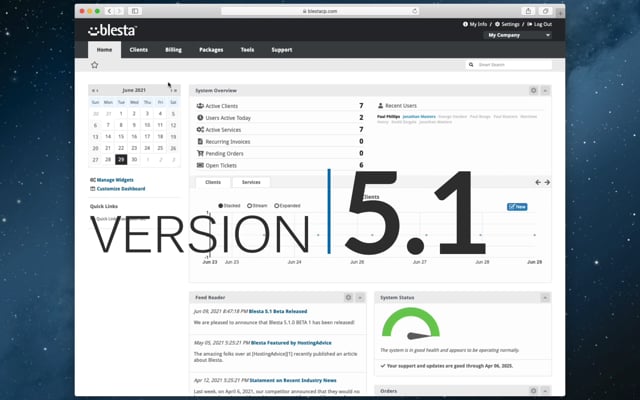Open Blesta 5.1 Beta Released article
Viewport: 640px width, 400px height.
278,311
